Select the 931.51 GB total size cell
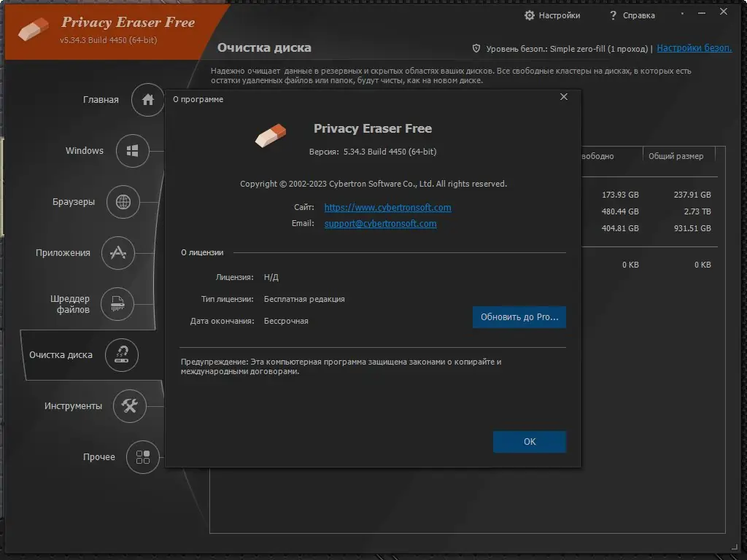 (692, 228)
